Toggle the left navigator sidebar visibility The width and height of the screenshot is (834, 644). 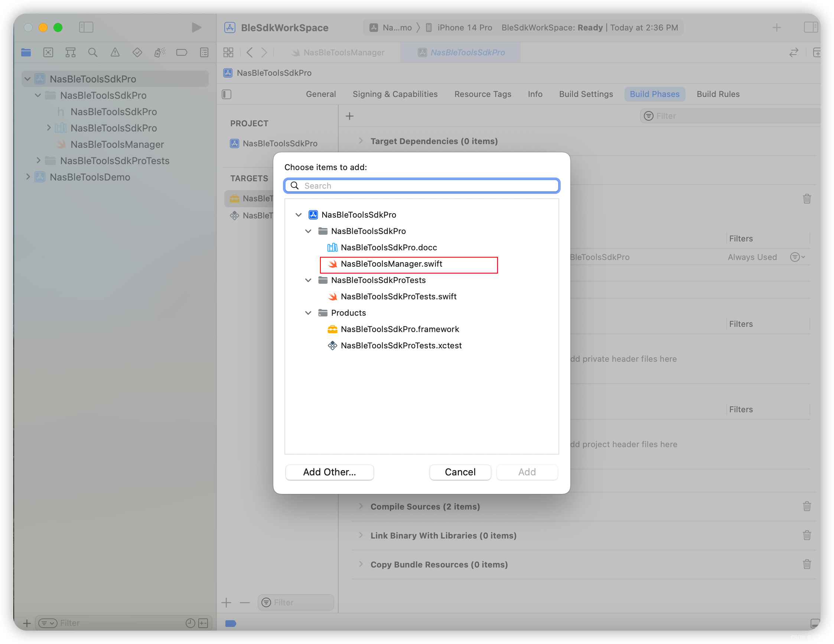[86, 27]
